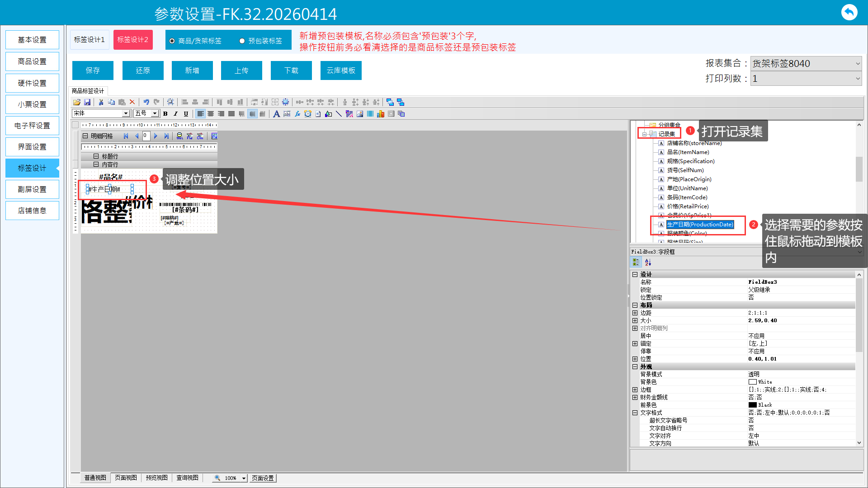
Task: Click the 云库模板 button
Action: point(341,70)
